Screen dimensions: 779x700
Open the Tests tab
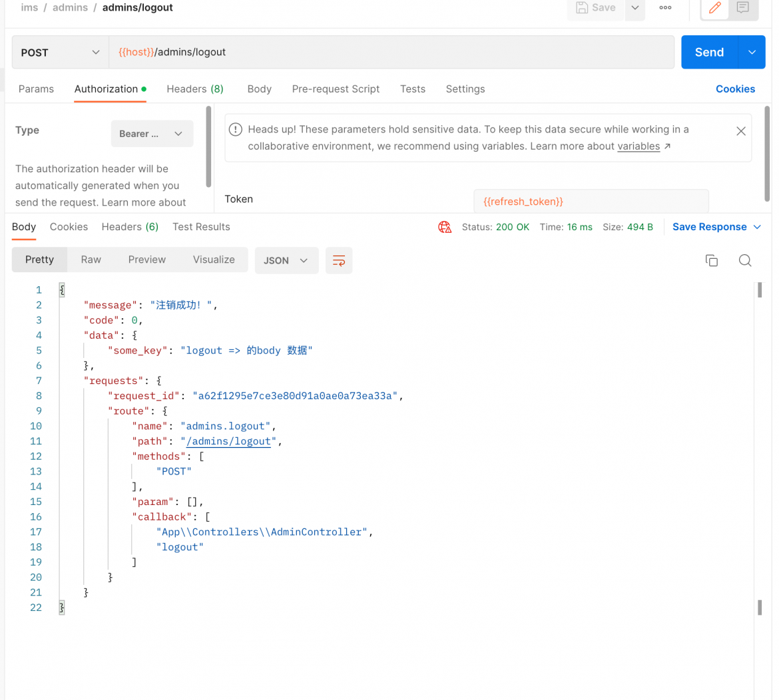point(413,89)
